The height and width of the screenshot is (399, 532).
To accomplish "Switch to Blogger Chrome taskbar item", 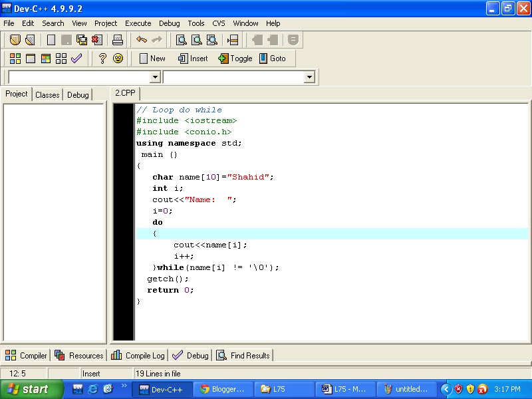I will [223, 389].
